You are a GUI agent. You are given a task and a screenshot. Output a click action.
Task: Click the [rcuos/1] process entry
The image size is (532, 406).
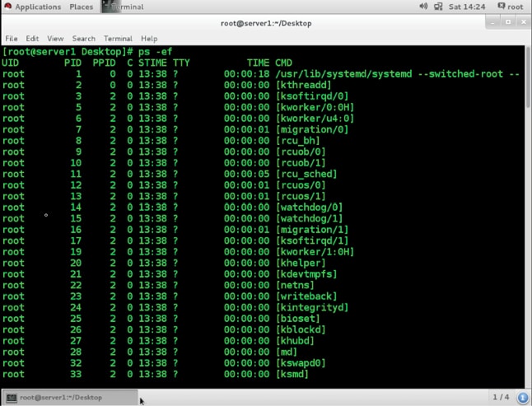tap(301, 196)
